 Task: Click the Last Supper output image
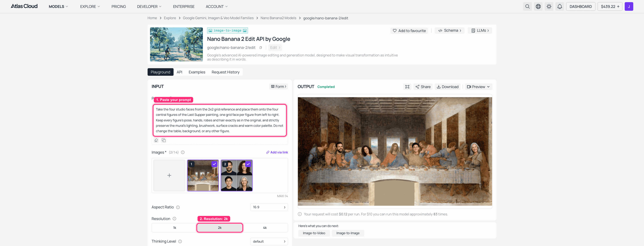pyautogui.click(x=395, y=151)
